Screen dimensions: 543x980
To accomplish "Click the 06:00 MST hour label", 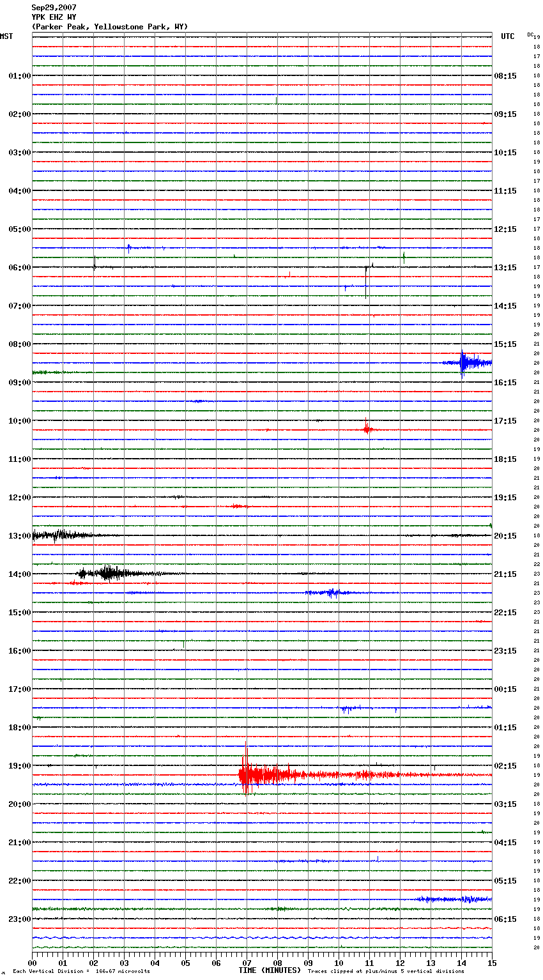I will [x=20, y=268].
